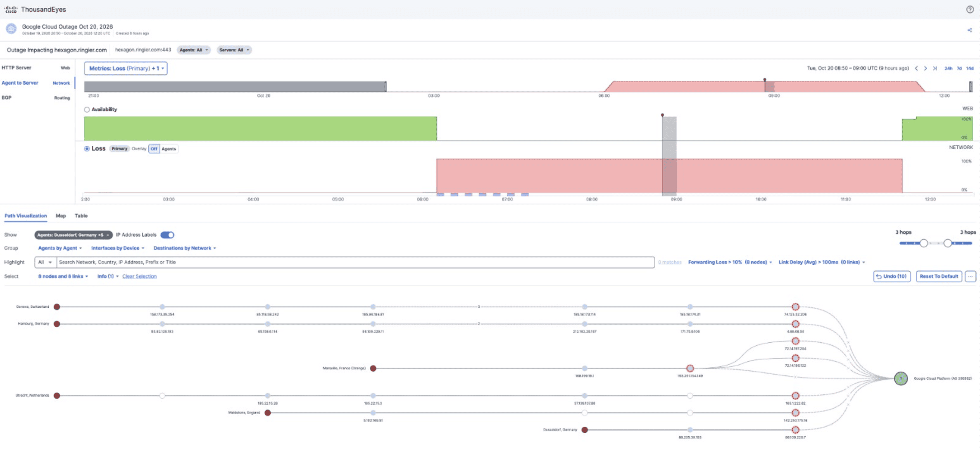980x451 pixels.
Task: Switch to the Map tab
Action: click(61, 216)
